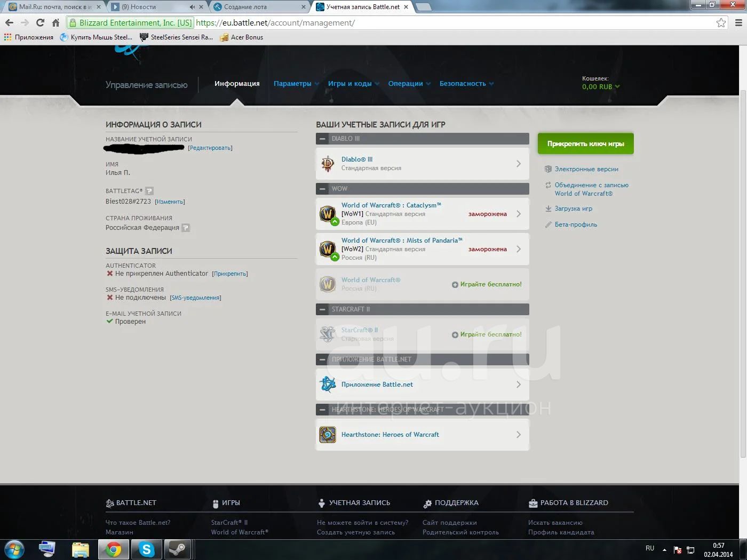Collapse ПРИЛОЖЕНИЕ BATTLE.NET section

click(322, 359)
